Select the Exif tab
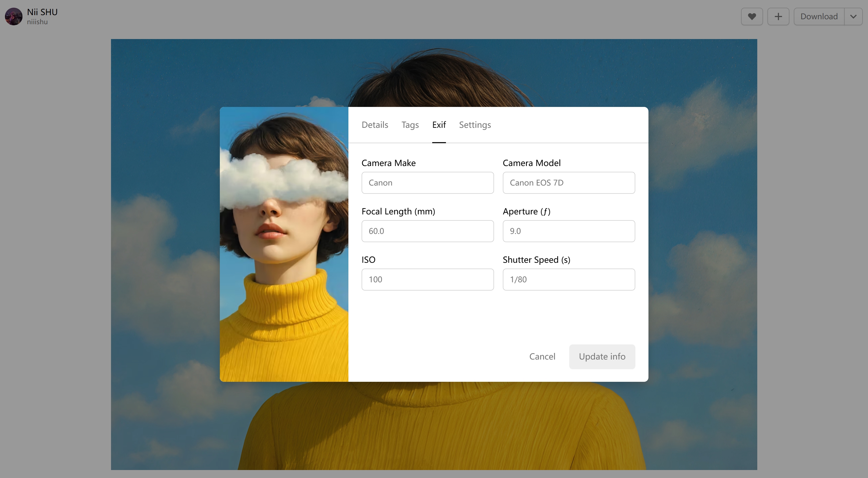Screen dimensions: 868x478 click(439, 125)
